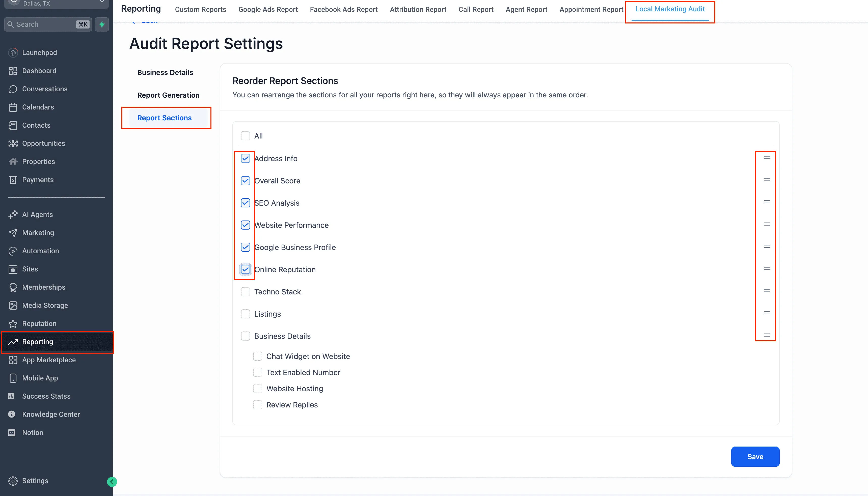This screenshot has height=496, width=868.
Task: Check the Review Replies option
Action: (258, 404)
